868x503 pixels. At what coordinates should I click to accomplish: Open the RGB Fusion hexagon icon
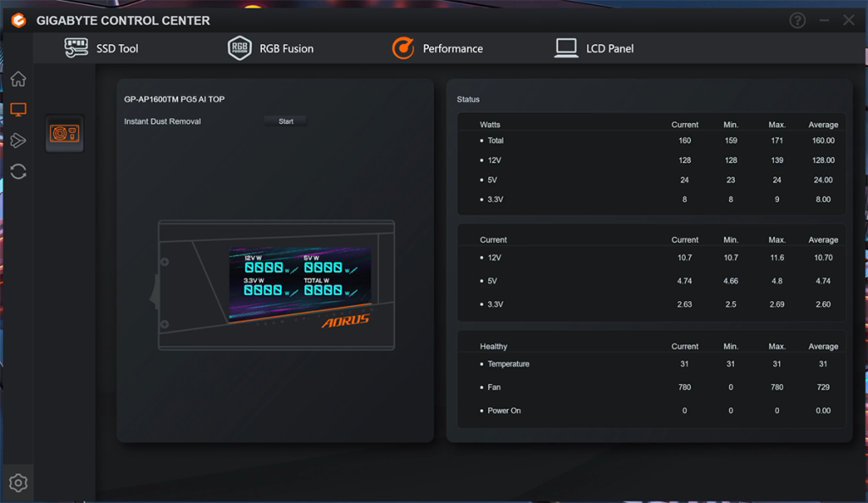tap(239, 48)
